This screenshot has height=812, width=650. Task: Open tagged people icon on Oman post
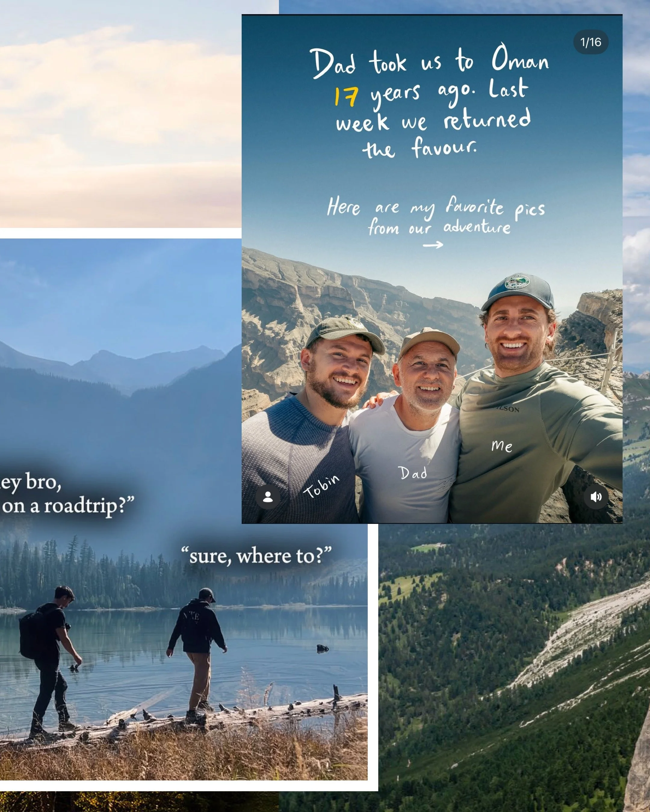click(268, 497)
